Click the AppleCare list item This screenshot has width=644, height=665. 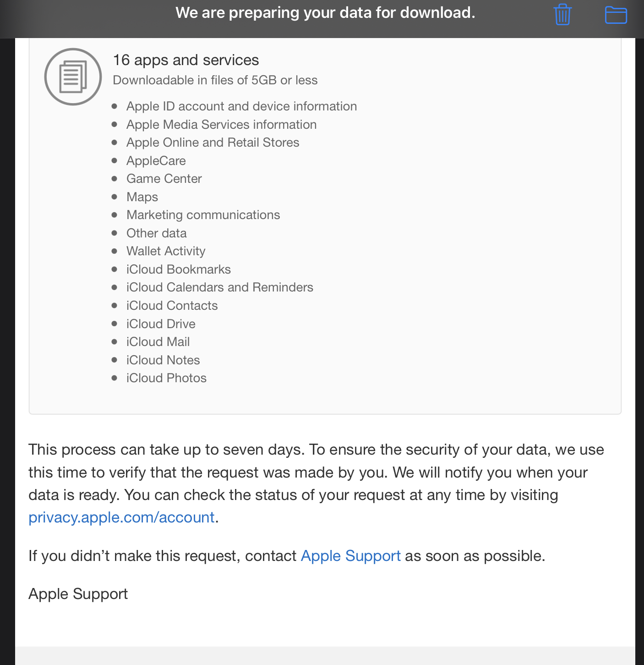[156, 161]
